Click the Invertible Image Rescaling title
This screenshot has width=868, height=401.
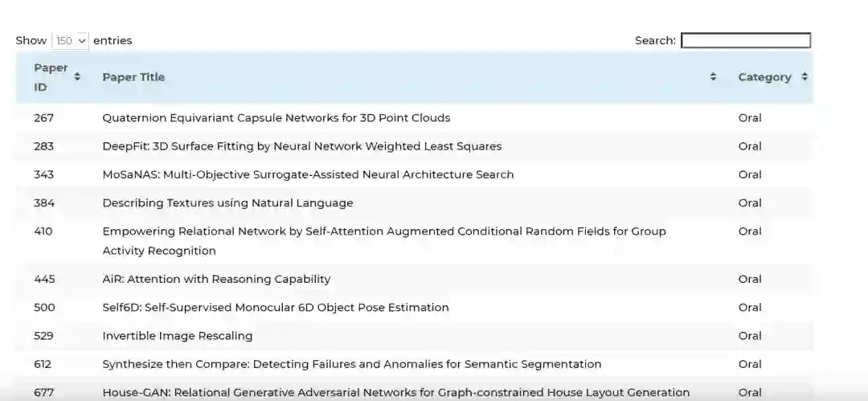pos(177,336)
